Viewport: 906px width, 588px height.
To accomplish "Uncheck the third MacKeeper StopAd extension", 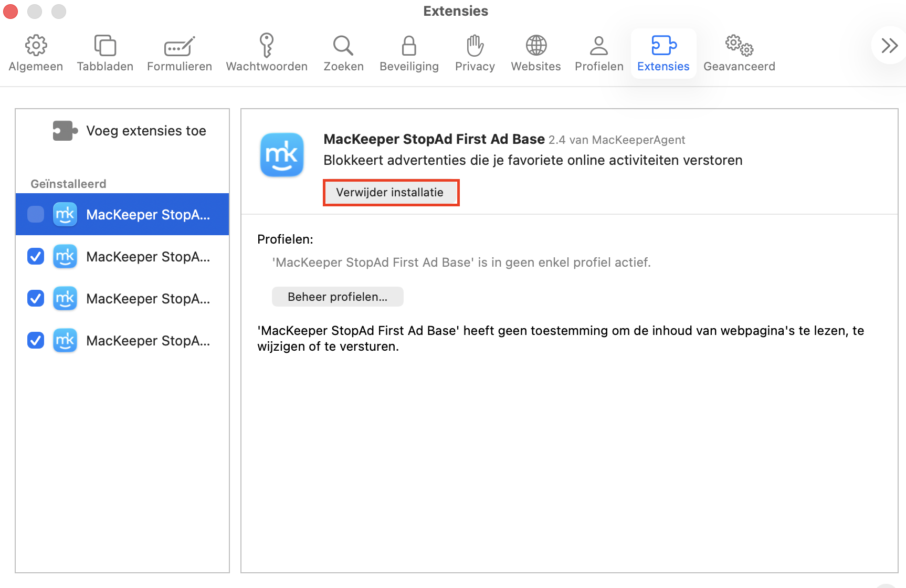I will (36, 298).
